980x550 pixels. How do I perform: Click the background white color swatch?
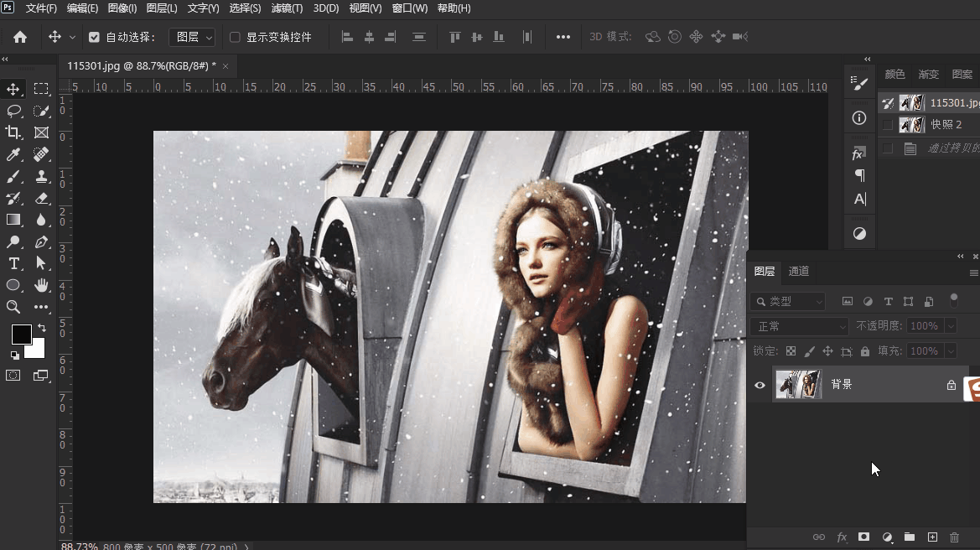point(37,350)
